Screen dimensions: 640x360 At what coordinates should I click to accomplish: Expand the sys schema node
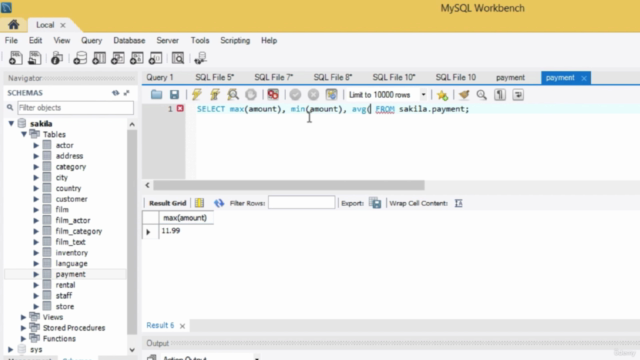[x=11, y=349]
